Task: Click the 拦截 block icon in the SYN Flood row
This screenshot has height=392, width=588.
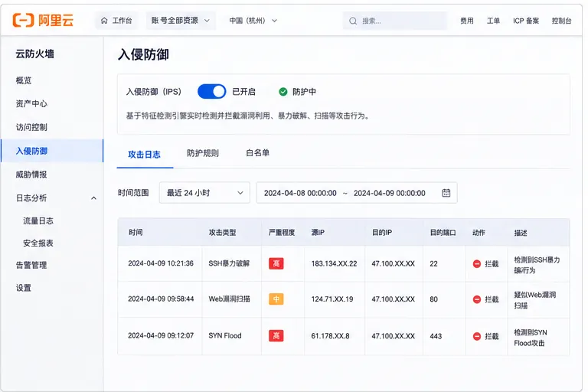Action: click(477, 336)
